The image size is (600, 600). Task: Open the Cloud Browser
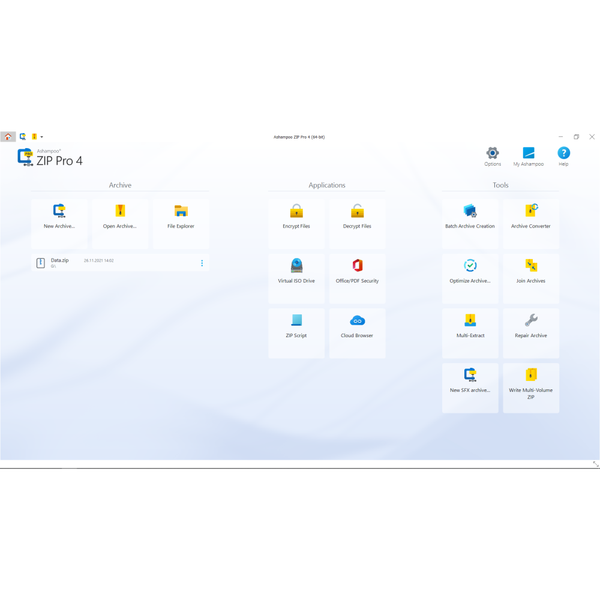coord(357,333)
